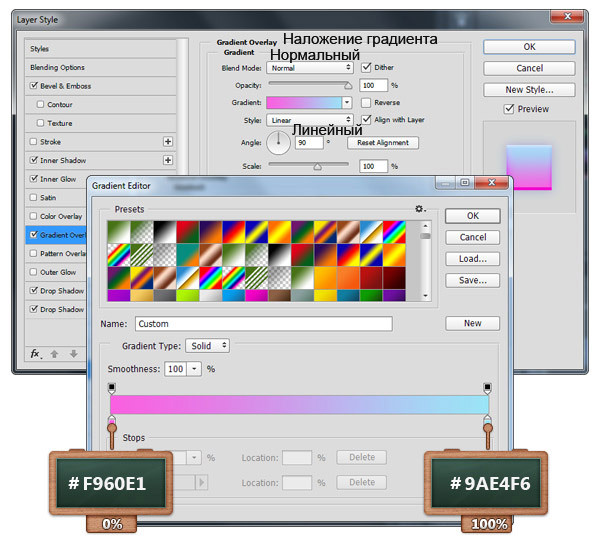Click the presets scrollbar up arrow
The image size is (600, 540).
pyautogui.click(x=425, y=226)
